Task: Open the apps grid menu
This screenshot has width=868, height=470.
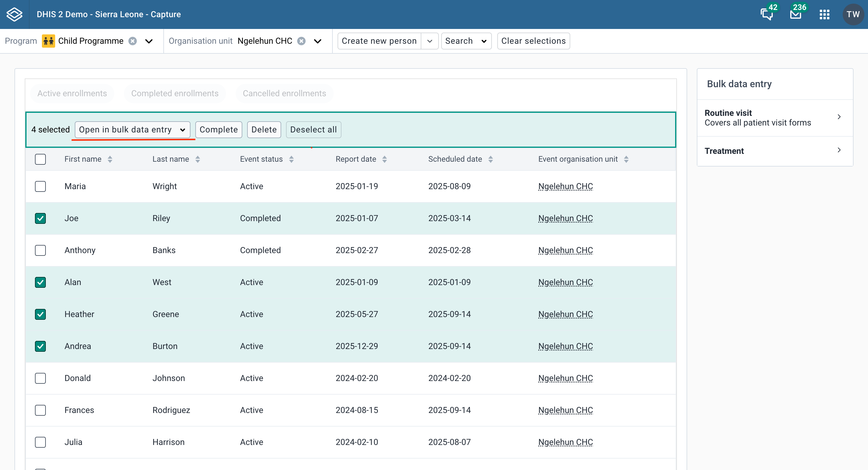Action: click(825, 14)
